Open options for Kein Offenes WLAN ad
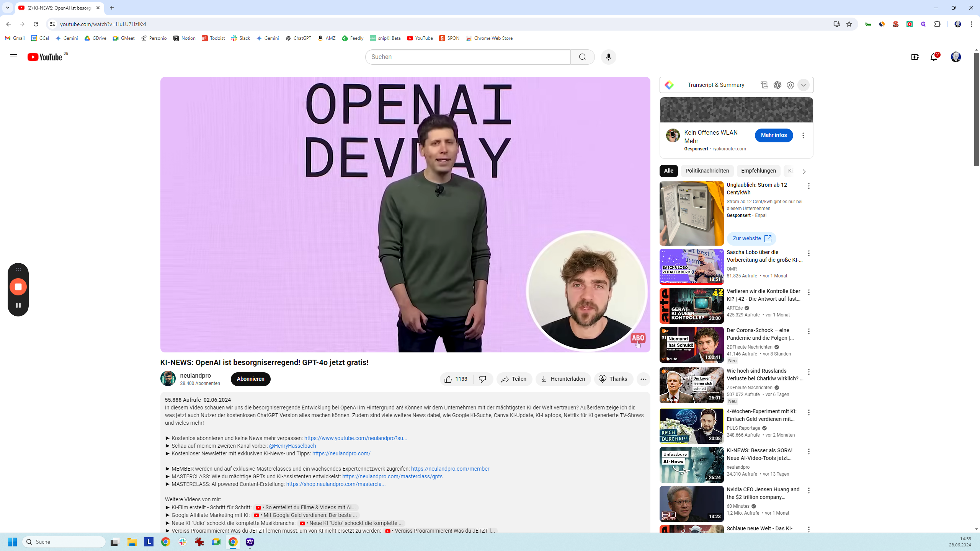Image resolution: width=980 pixels, height=551 pixels. 803,135
